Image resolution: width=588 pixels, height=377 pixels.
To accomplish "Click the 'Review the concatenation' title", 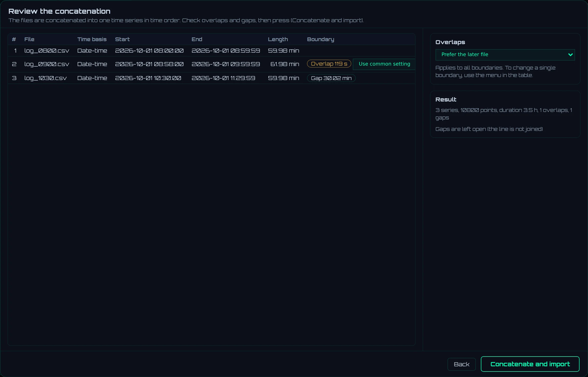I will pos(59,11).
